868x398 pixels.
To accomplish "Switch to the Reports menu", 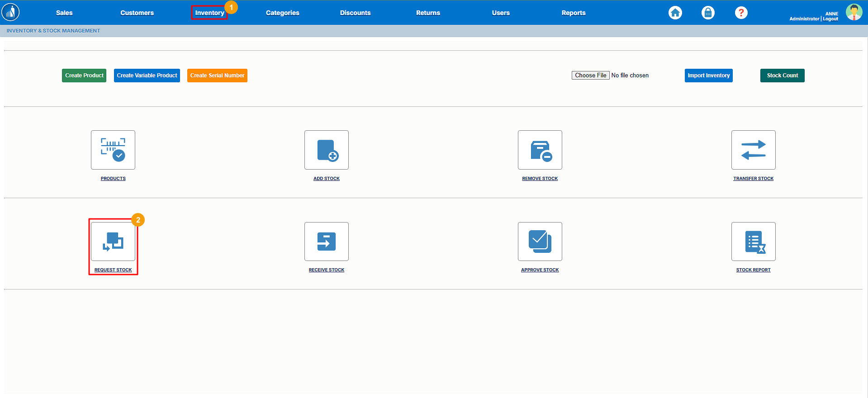I will tap(573, 13).
